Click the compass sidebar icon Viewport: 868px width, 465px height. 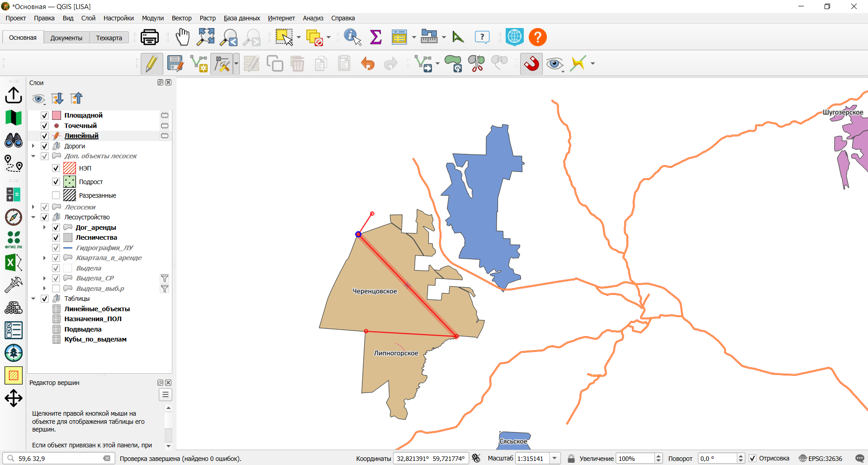(14, 217)
